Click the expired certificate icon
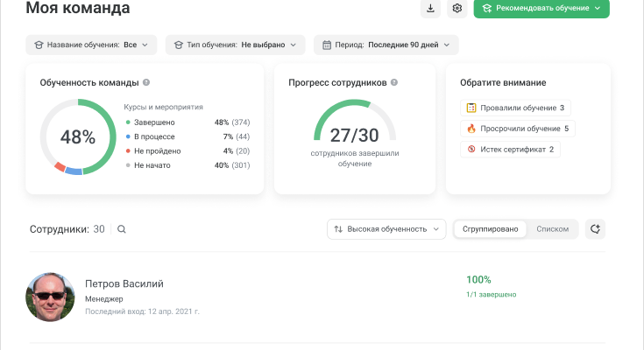Screen dimensions: 644x350 pyautogui.click(x=471, y=150)
